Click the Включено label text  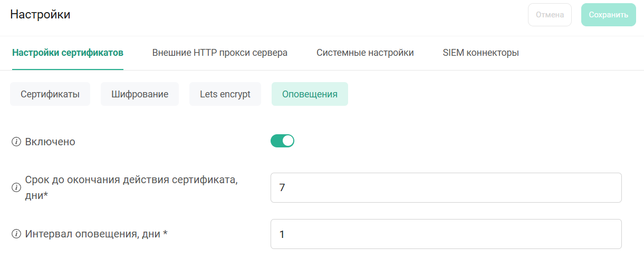(50, 142)
